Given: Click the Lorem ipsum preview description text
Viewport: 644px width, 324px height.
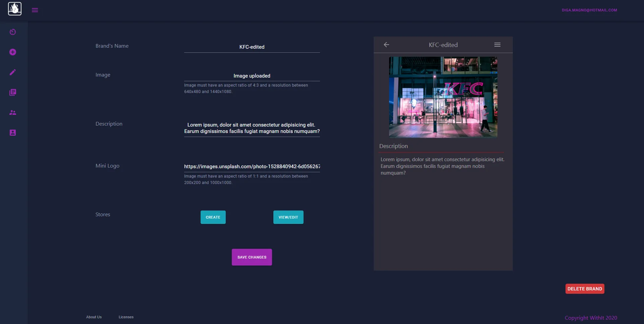Looking at the screenshot, I should tap(442, 166).
